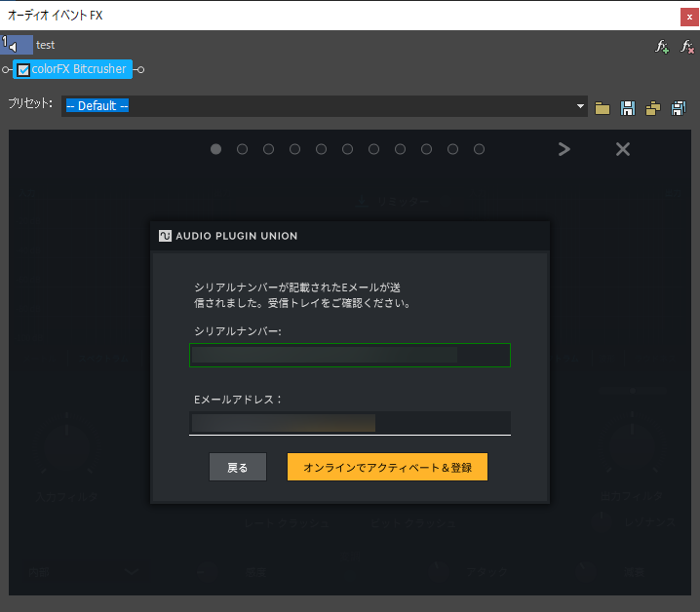
Task: Click the AUDIO PLUGIN UNION dialog title
Action: click(237, 236)
